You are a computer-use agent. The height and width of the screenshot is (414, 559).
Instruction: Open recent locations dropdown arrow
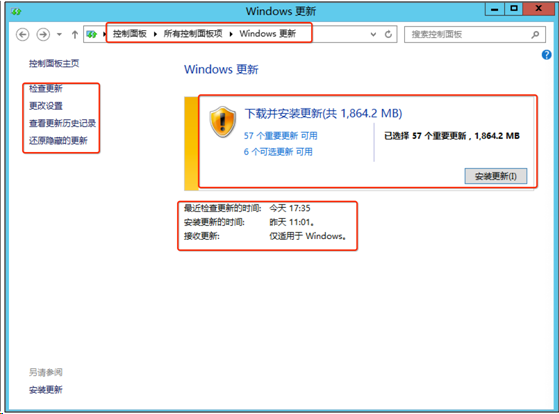(59, 35)
